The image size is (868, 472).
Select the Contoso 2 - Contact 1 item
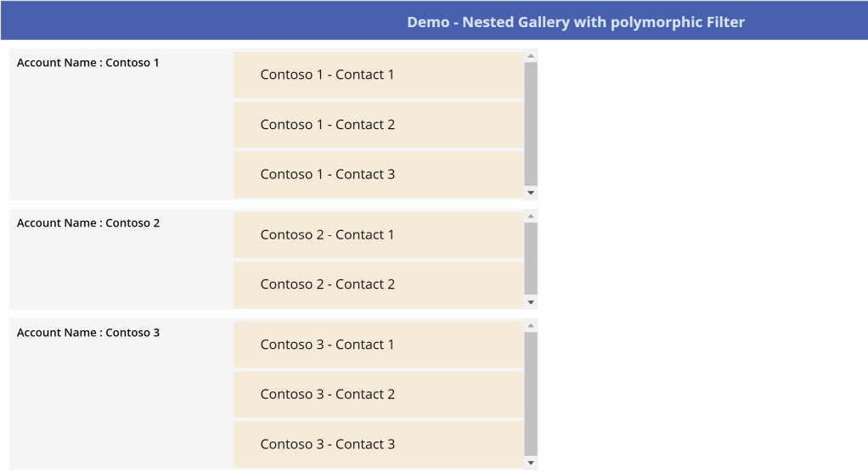[x=378, y=235]
